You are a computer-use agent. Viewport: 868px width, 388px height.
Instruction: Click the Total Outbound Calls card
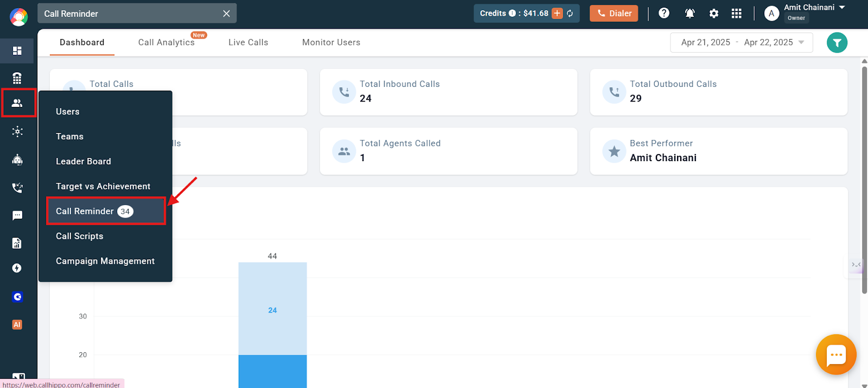pos(719,92)
